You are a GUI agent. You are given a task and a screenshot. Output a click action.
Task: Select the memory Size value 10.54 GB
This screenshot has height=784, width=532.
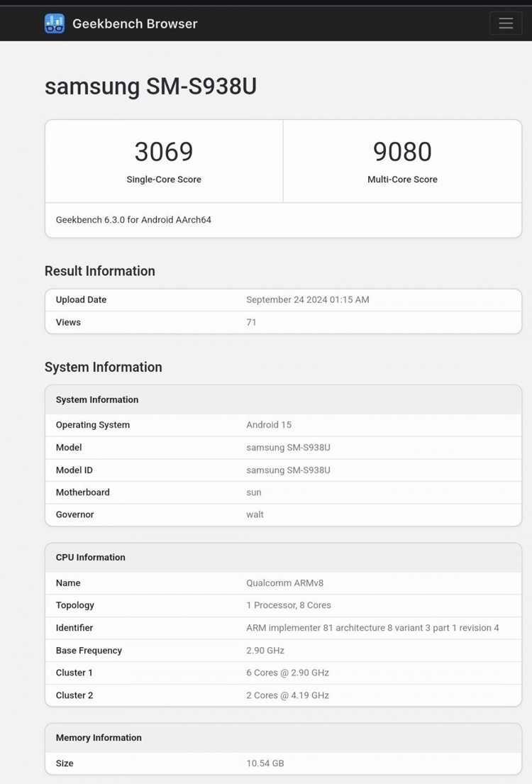pyautogui.click(x=265, y=763)
